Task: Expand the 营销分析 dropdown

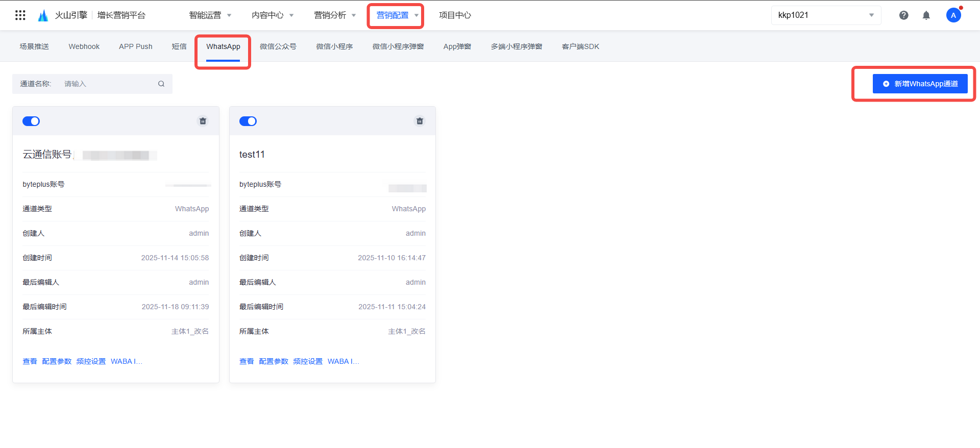Action: [334, 15]
